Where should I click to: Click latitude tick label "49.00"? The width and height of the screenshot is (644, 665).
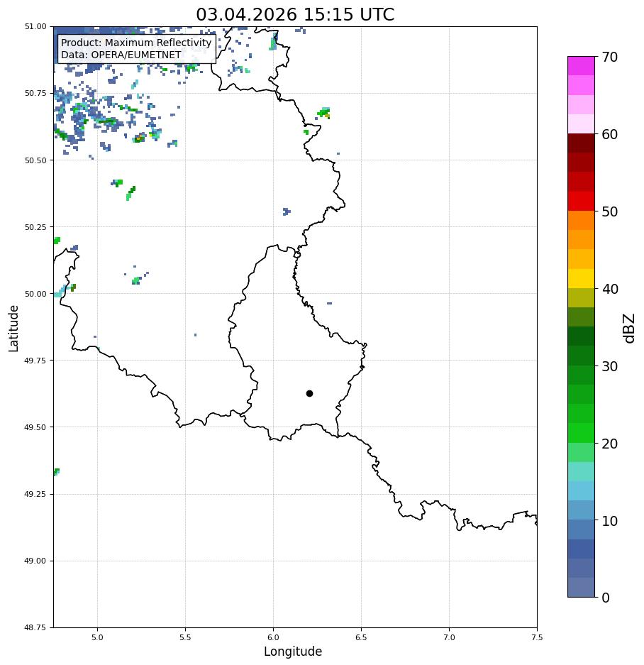pos(35,561)
